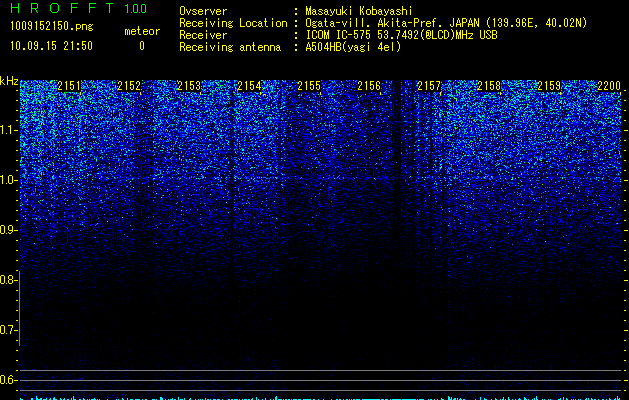
Task: Click the 'meteor' counter label
Action: click(x=142, y=31)
